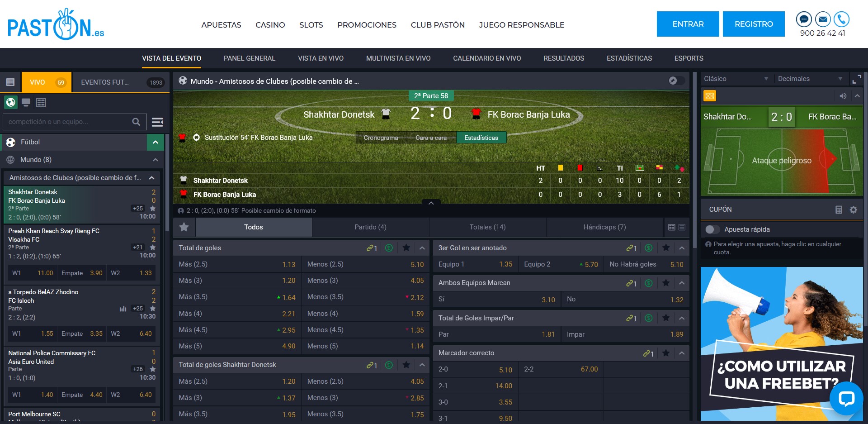
Task: Collapse the Fútbol sport section
Action: coord(156,142)
